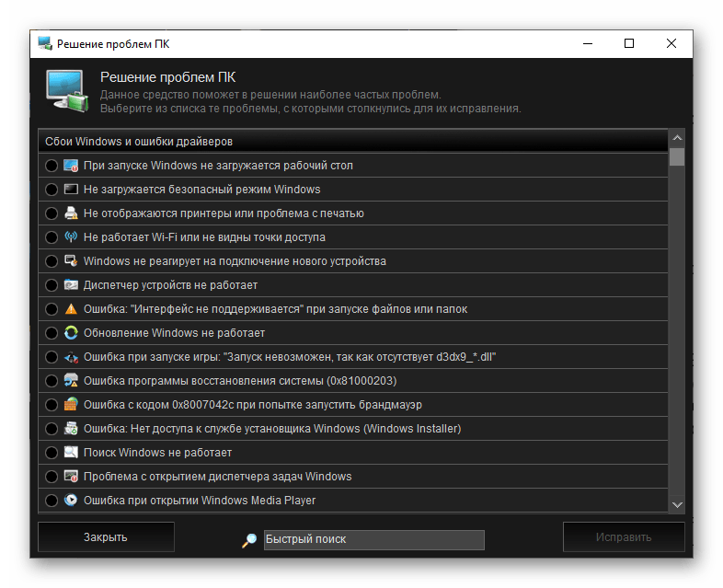The image size is (723, 588).
Task: Click the 'Закрыть' button
Action: 106,537
